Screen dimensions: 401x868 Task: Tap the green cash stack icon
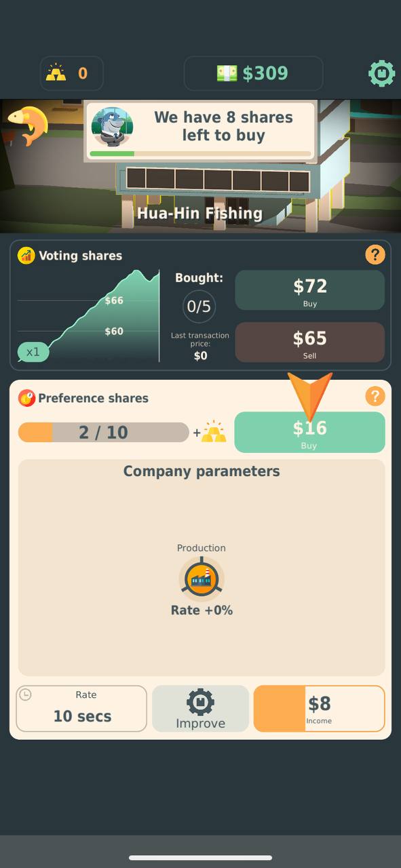(x=227, y=73)
